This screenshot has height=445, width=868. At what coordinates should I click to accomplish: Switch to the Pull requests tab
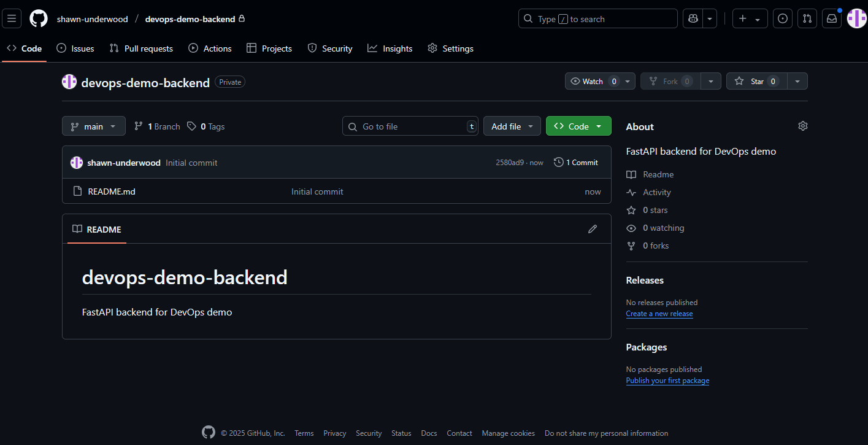pyautogui.click(x=141, y=48)
